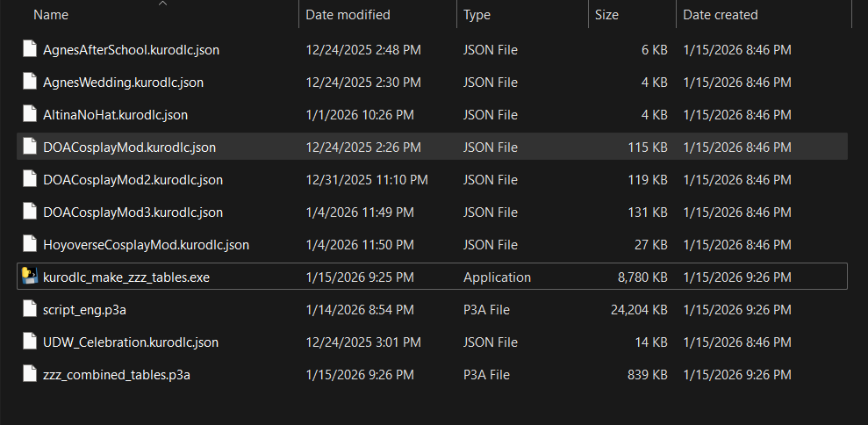Click the zzz_combined_tables.p3a file icon
The height and width of the screenshot is (425, 868).
30,375
